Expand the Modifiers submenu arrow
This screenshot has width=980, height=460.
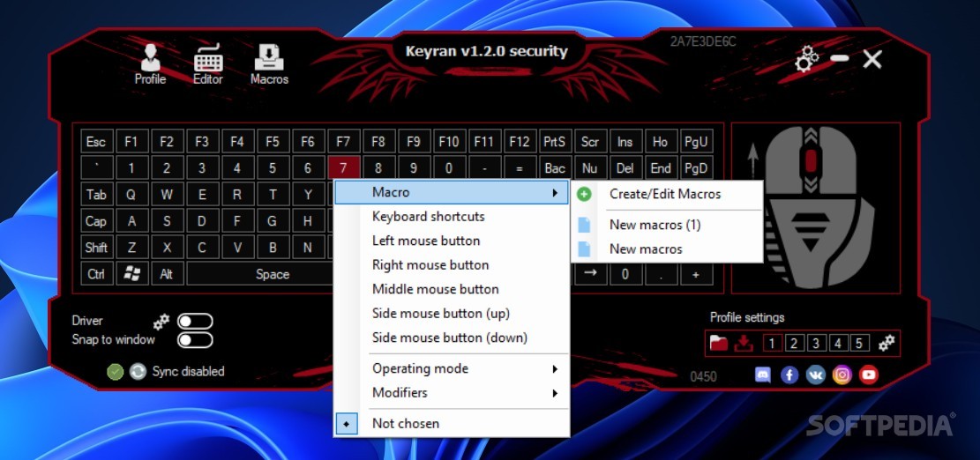coord(554,394)
